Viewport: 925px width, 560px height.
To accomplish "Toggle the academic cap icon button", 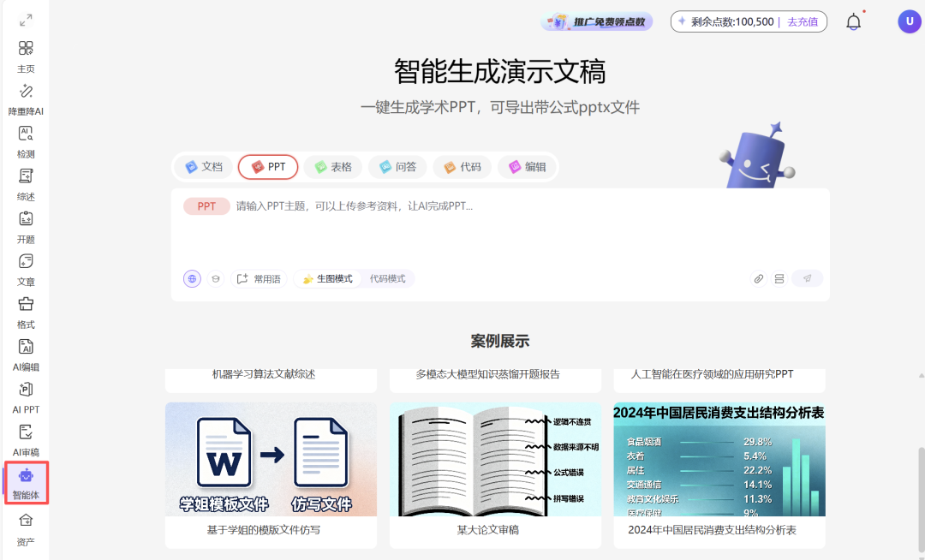I will [x=216, y=279].
